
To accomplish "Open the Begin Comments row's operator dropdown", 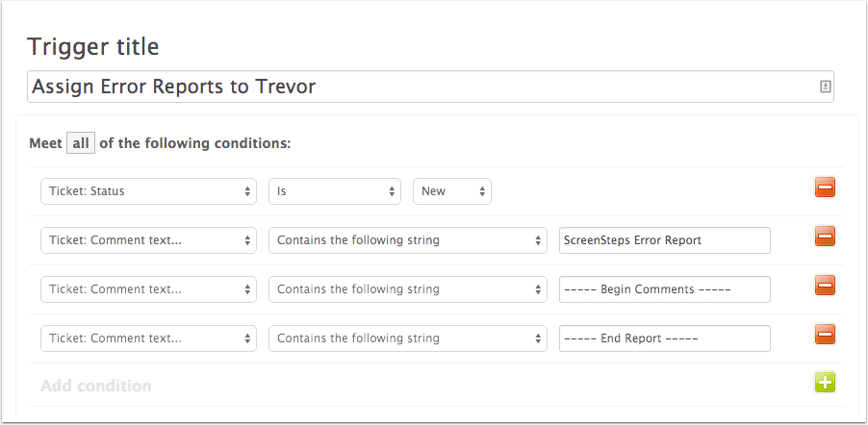I will (408, 289).
